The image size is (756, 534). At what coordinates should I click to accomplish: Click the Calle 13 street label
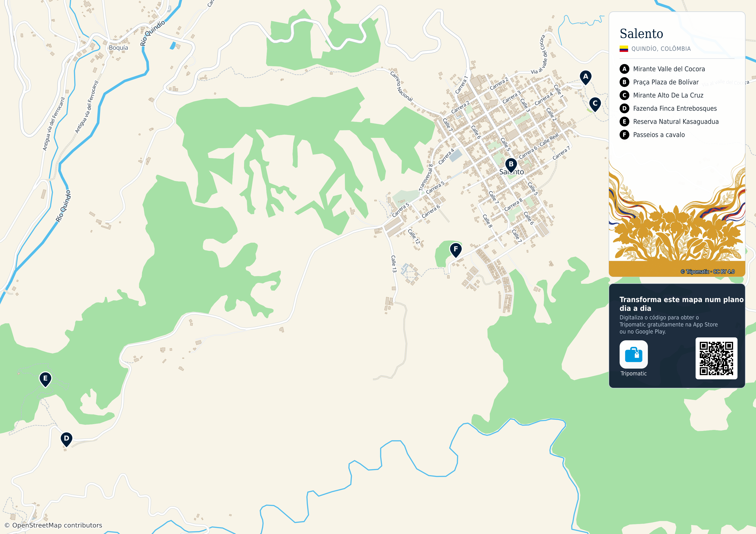[x=394, y=264]
